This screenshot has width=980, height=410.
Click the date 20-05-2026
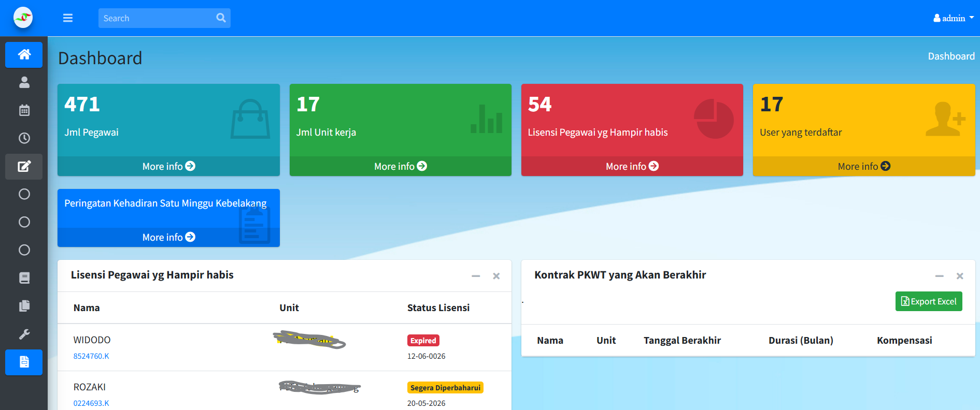426,403
